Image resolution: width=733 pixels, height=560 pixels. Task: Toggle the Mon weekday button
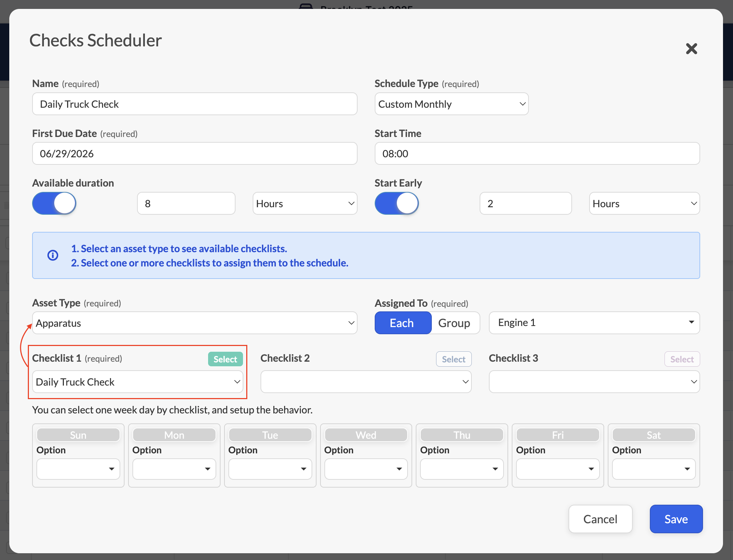point(174,435)
